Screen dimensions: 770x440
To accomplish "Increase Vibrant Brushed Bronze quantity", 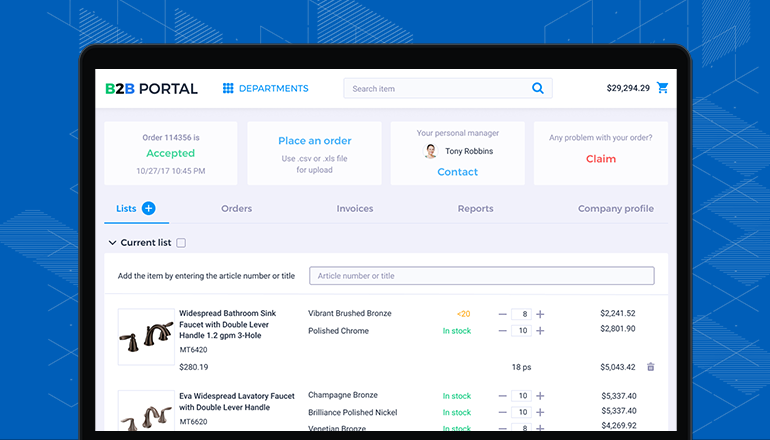I will pyautogui.click(x=540, y=314).
